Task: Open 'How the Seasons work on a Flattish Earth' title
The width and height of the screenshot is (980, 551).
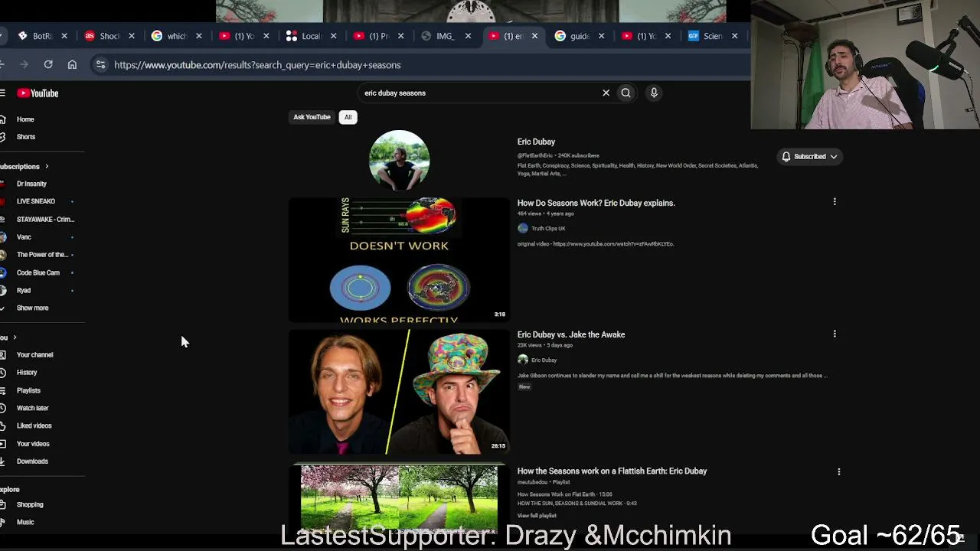Action: 612,471
